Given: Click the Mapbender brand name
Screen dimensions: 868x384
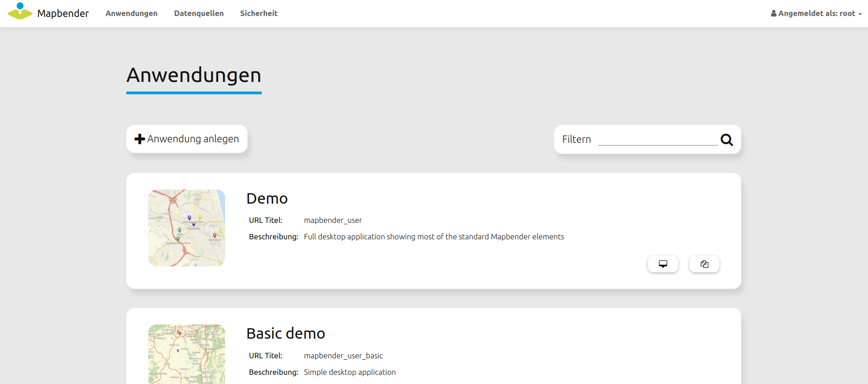Looking at the screenshot, I should pos(63,14).
